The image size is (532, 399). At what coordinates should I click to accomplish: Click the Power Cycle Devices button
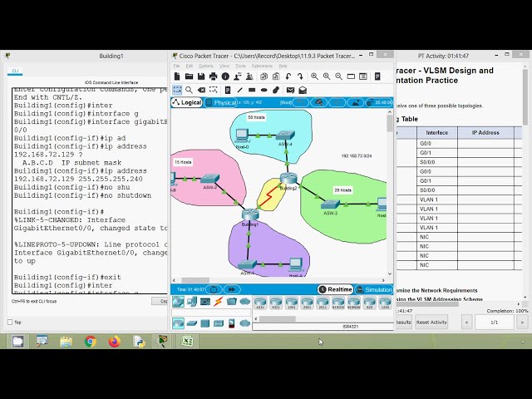(214, 289)
